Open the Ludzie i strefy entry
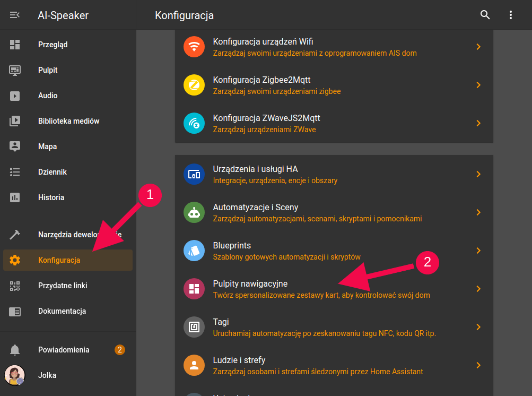 (334, 365)
